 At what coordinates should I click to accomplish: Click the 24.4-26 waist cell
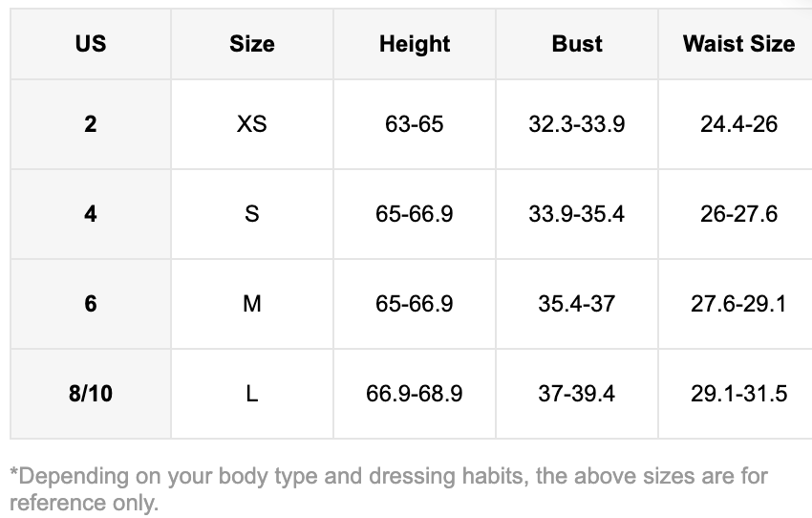point(738,124)
